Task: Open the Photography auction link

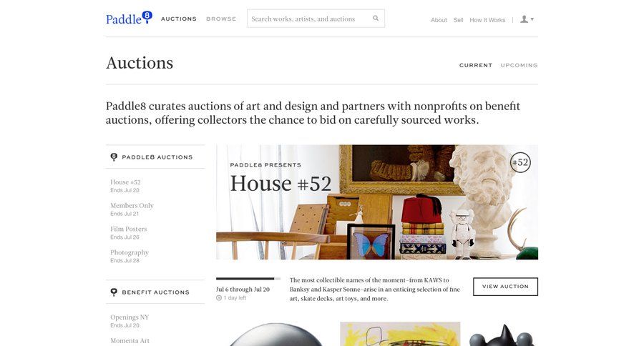Action: [x=130, y=252]
